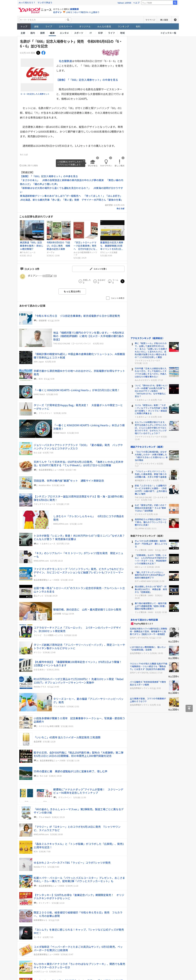This screenshot has width=196, height=980.
Task: Open the エンタメ category tab
Action: pyautogui.click(x=64, y=33)
